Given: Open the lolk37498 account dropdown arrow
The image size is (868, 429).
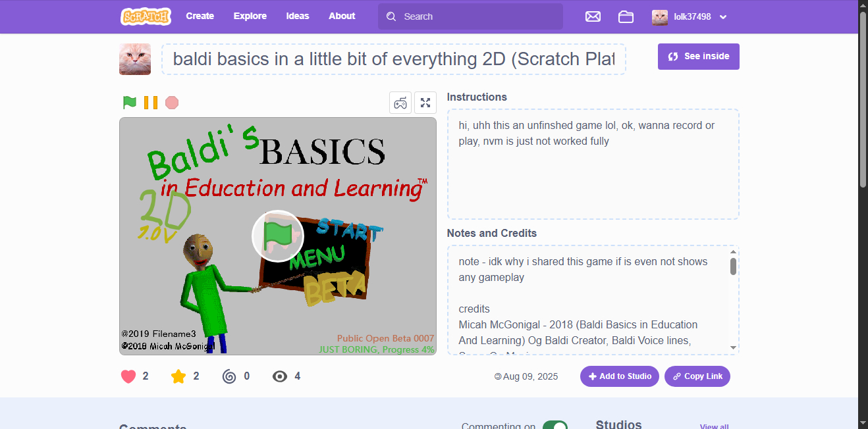Looking at the screenshot, I should pyautogui.click(x=723, y=17).
